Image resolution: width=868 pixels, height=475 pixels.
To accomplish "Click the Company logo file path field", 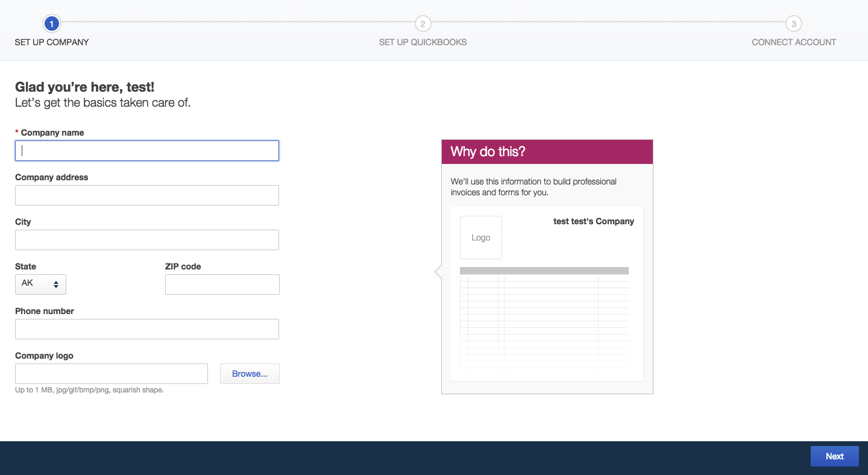I will (112, 374).
